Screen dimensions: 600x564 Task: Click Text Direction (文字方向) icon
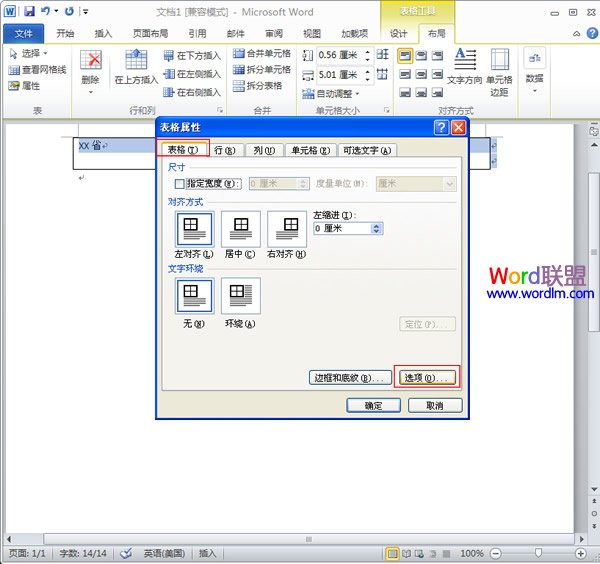(x=465, y=66)
